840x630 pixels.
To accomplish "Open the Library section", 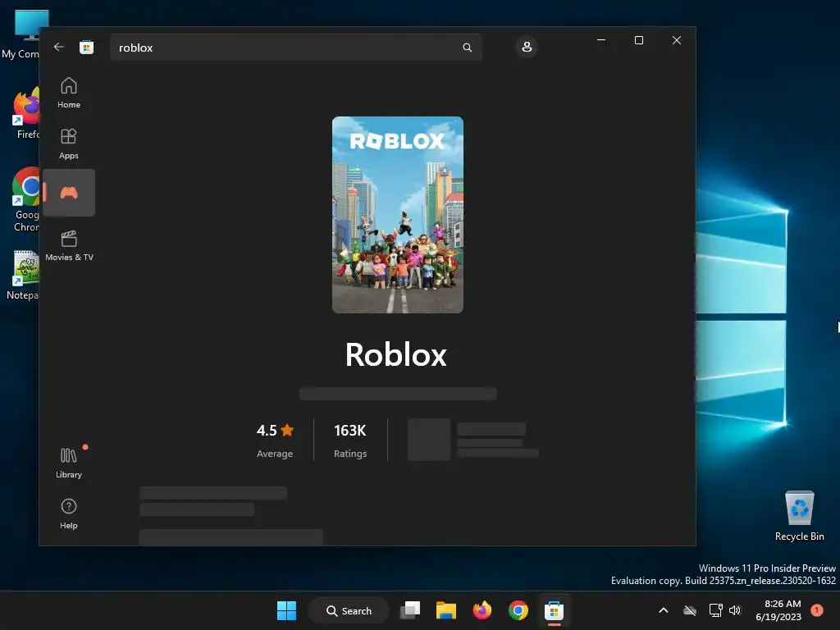I will pyautogui.click(x=69, y=463).
